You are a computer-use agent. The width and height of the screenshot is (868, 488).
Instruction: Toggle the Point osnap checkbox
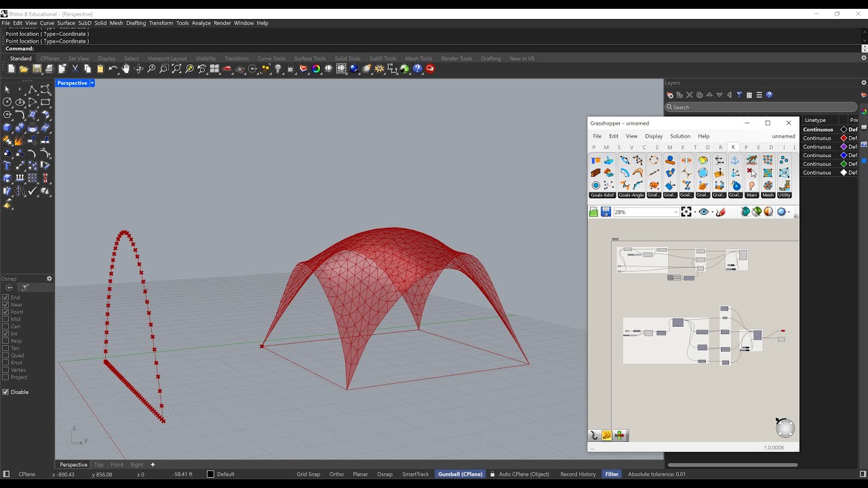coord(6,312)
